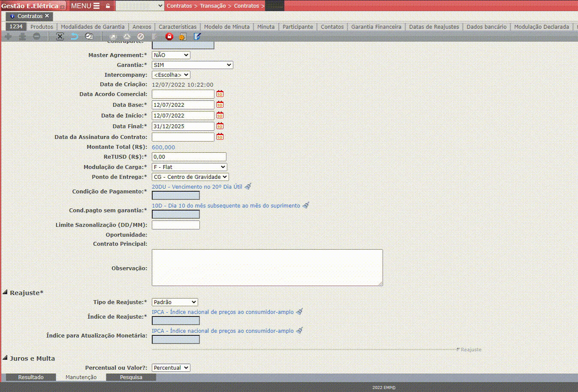This screenshot has width=578, height=392.
Task: Click the boxed X toolbar icon
Action: click(x=60, y=36)
